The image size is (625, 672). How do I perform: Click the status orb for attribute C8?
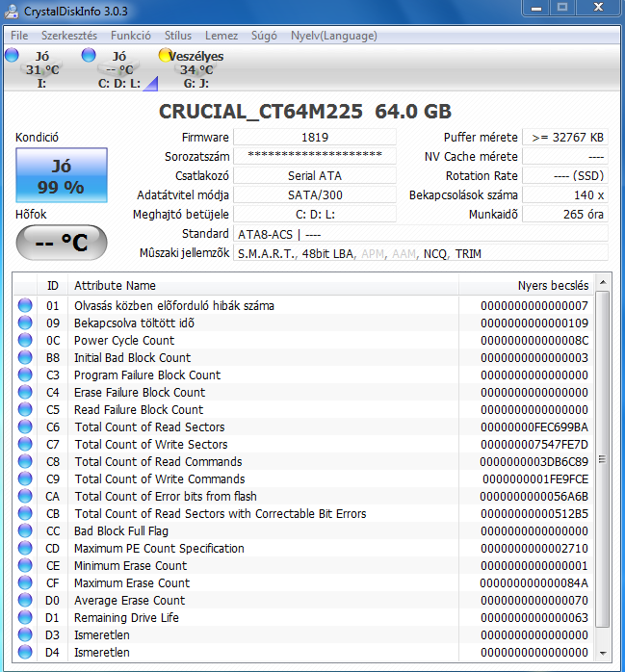click(x=25, y=461)
